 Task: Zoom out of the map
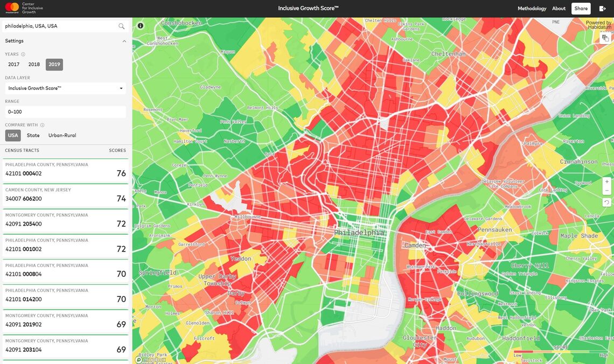tap(607, 191)
